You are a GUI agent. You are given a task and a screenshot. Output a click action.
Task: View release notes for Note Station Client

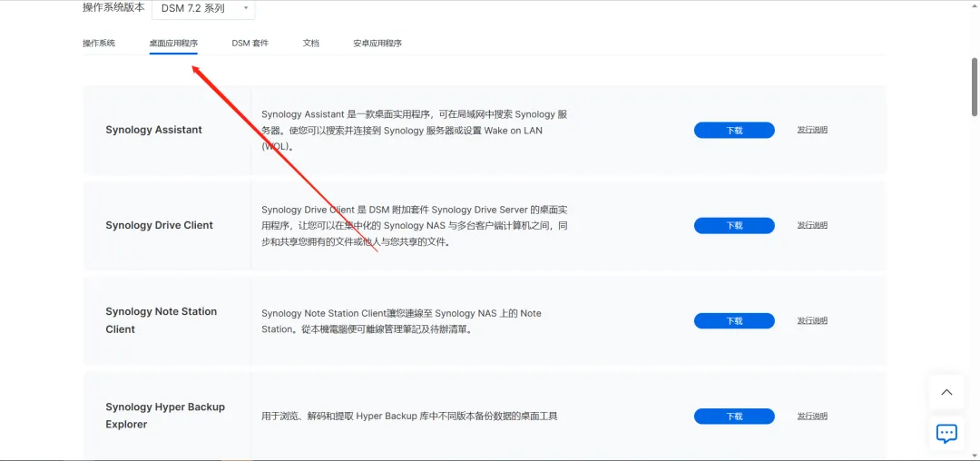tap(812, 320)
